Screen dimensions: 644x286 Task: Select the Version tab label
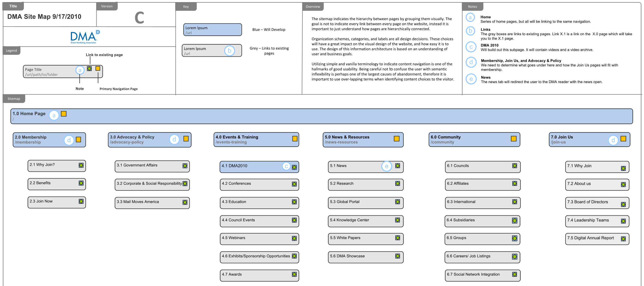click(107, 6)
